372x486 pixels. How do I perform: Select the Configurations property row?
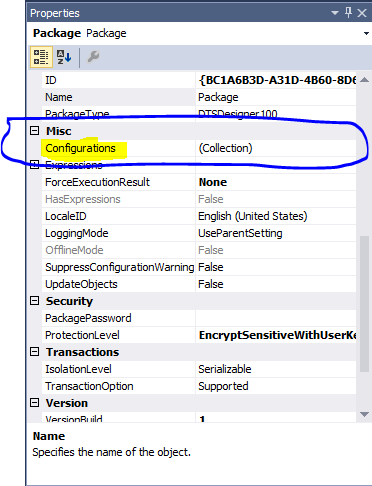coord(199,148)
